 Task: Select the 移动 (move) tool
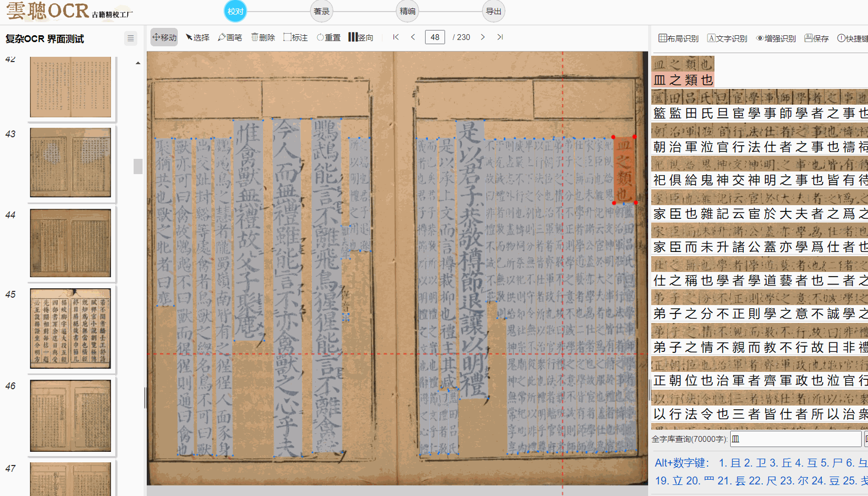(x=164, y=37)
